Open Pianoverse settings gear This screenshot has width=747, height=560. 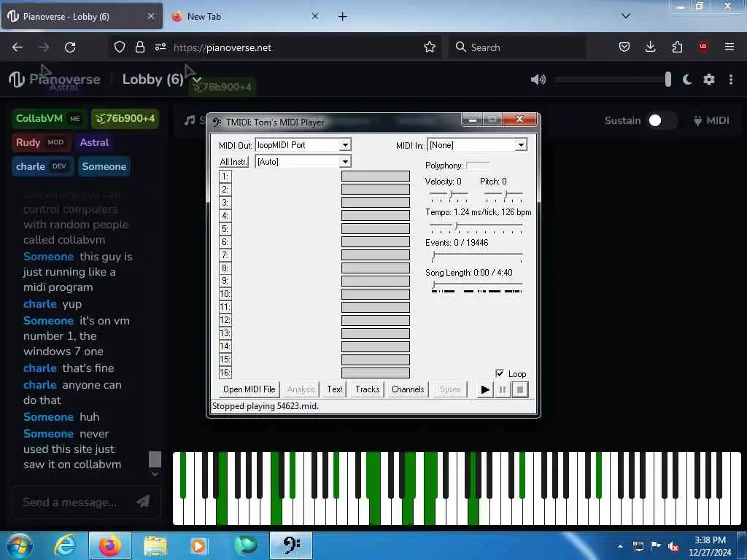pos(709,79)
